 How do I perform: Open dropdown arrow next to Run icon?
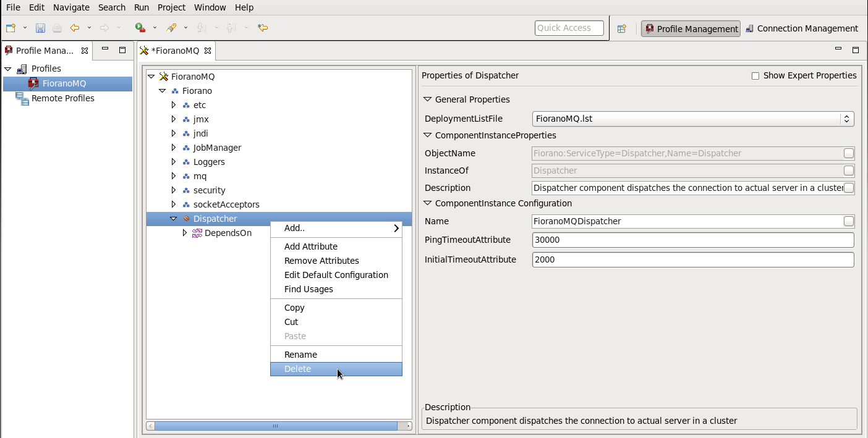[x=155, y=28]
